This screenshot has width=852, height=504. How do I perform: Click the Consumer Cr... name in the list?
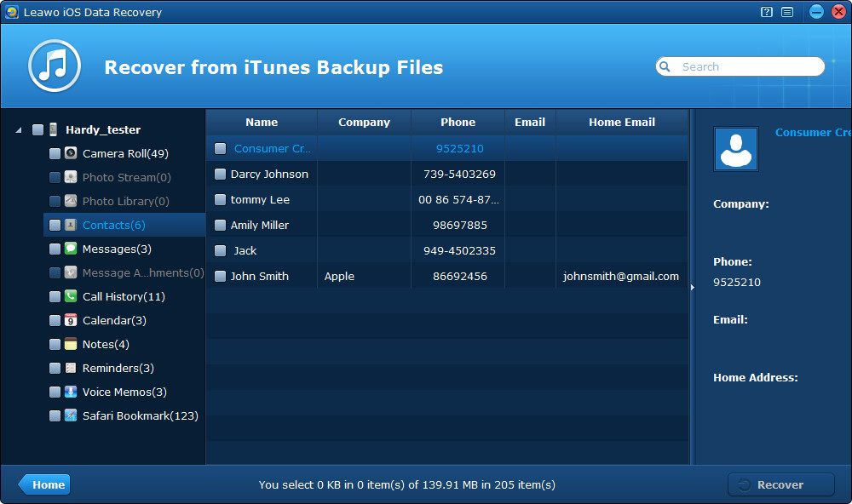pyautogui.click(x=273, y=148)
